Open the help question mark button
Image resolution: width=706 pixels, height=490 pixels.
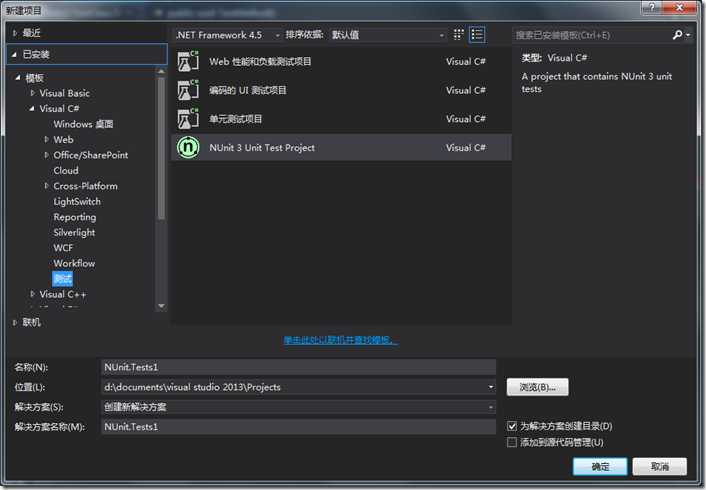(x=652, y=7)
